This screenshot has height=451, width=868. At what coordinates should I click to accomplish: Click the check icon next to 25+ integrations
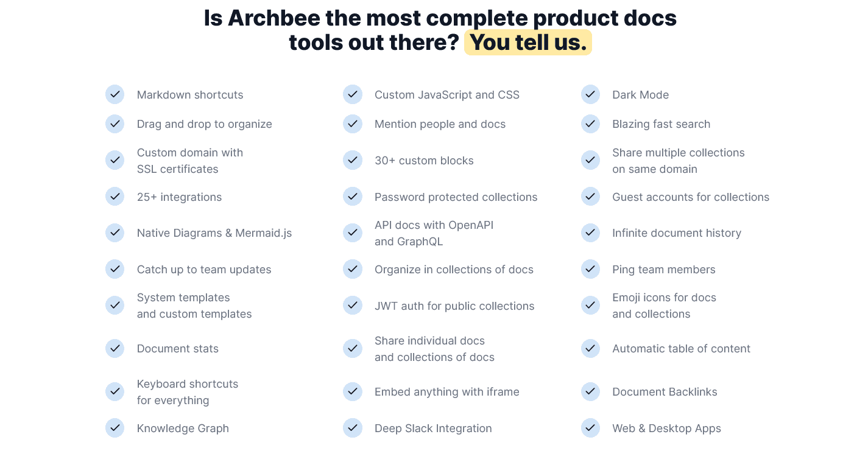pos(115,197)
